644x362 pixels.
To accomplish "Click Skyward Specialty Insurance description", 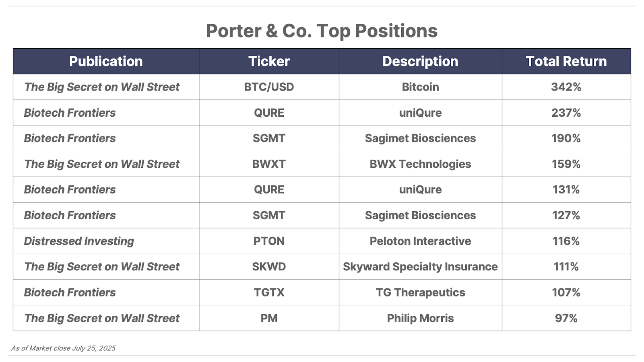I will click(420, 267).
